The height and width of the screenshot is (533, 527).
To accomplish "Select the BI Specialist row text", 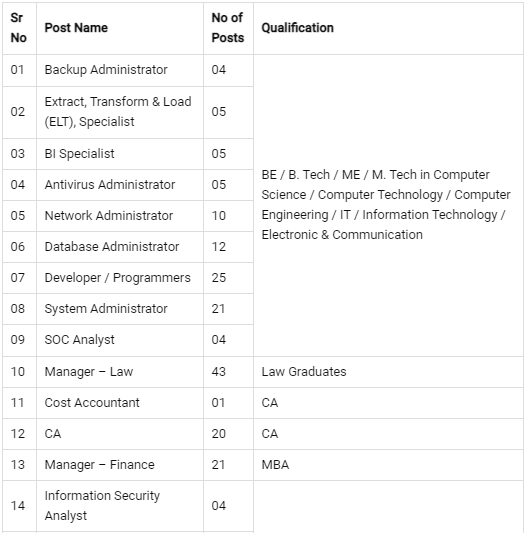I will [x=80, y=154].
